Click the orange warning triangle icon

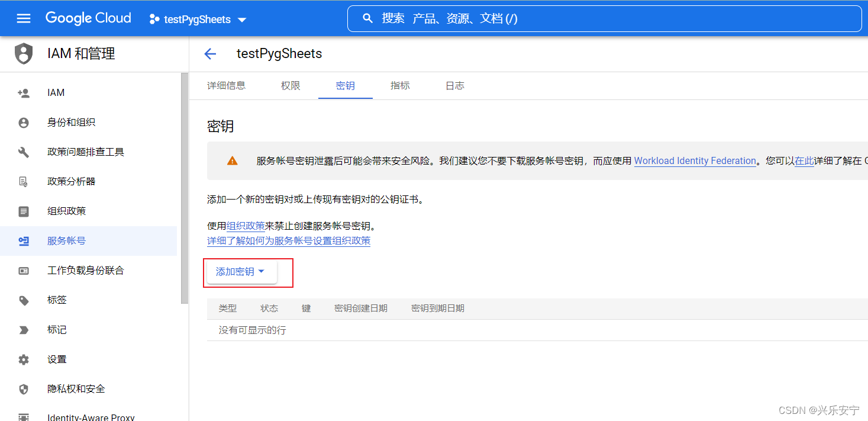[233, 160]
